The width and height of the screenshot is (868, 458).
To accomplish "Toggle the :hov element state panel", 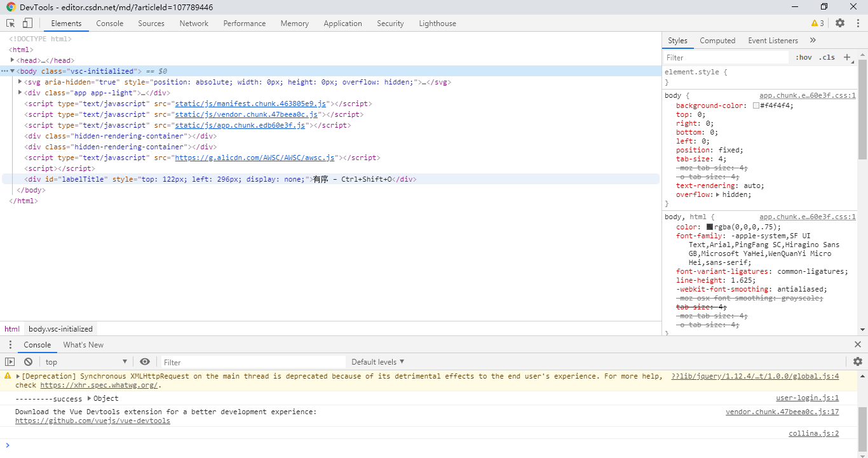I will pyautogui.click(x=804, y=57).
